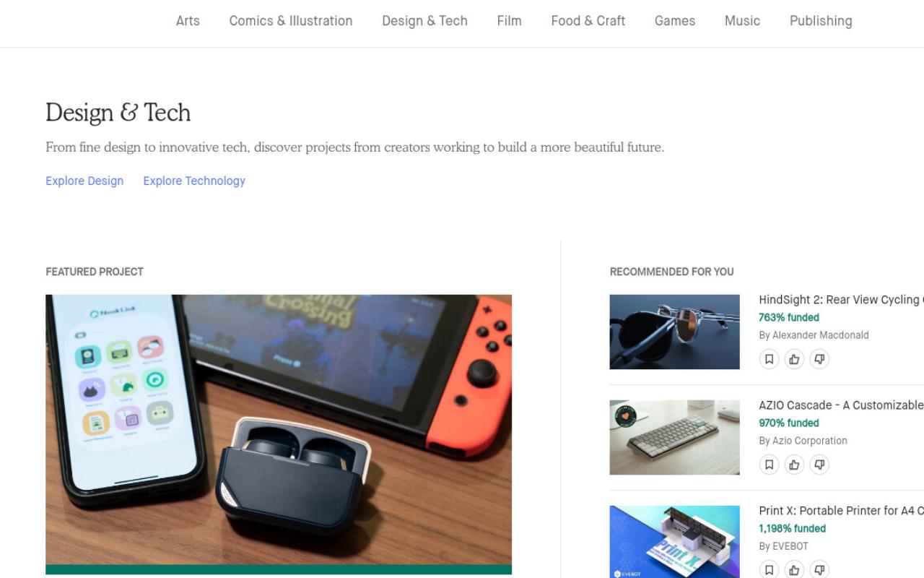924x578 pixels.
Task: Open the HindSight 2 sunglasses thumbnail
Action: [x=674, y=332]
